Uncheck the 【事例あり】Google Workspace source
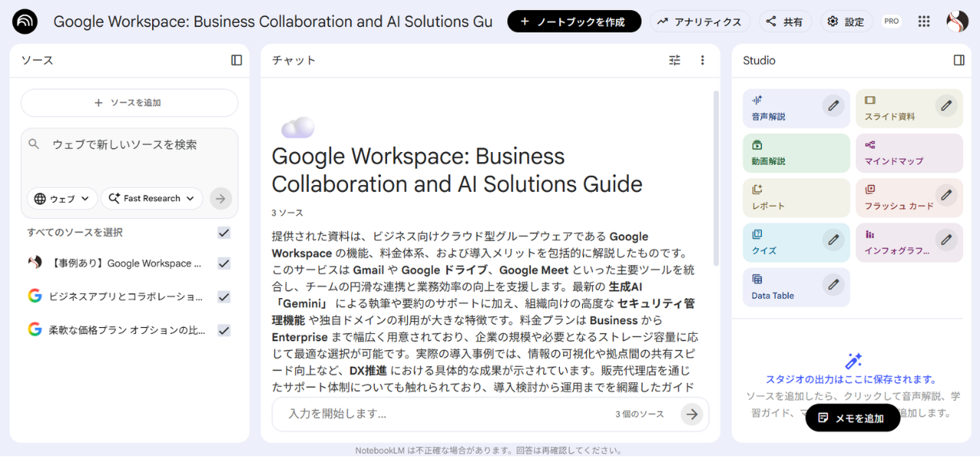This screenshot has height=457, width=980. [x=223, y=263]
